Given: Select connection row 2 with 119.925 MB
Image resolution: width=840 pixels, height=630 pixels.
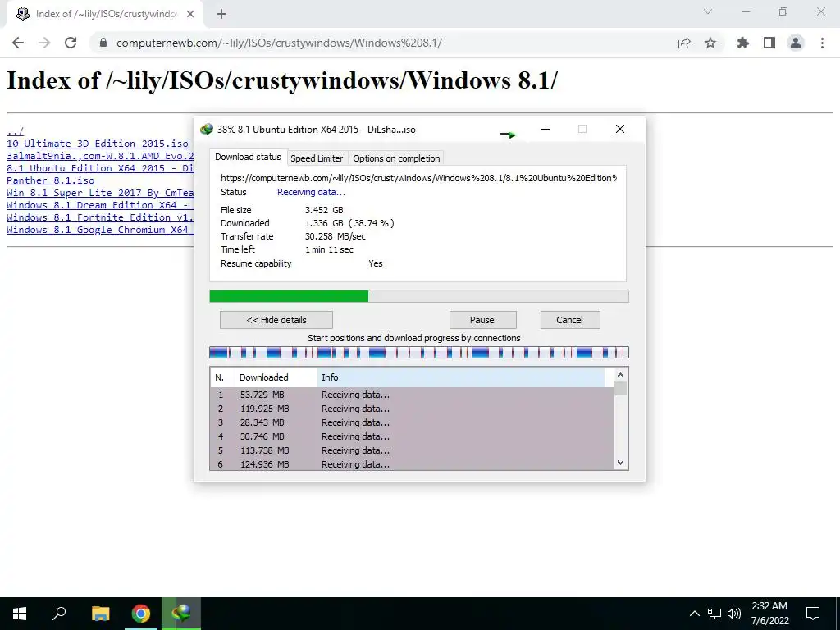Looking at the screenshot, I should [412, 409].
